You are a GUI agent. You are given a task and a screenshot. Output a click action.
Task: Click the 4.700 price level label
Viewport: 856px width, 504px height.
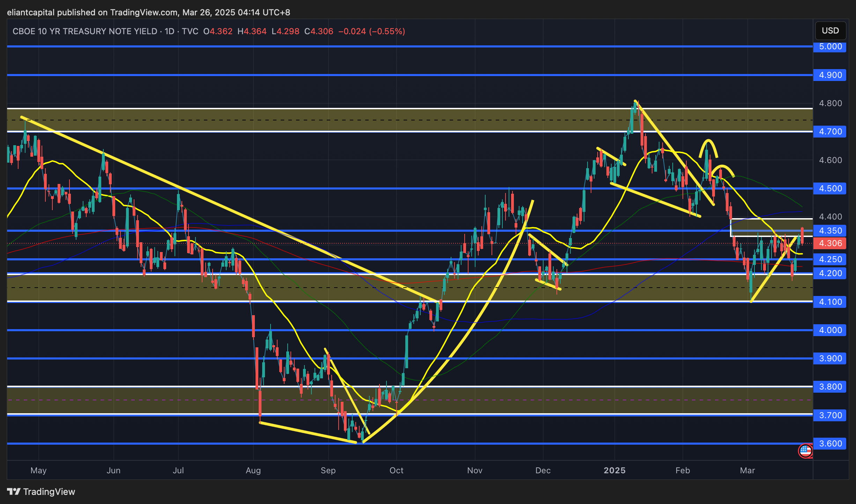(830, 132)
